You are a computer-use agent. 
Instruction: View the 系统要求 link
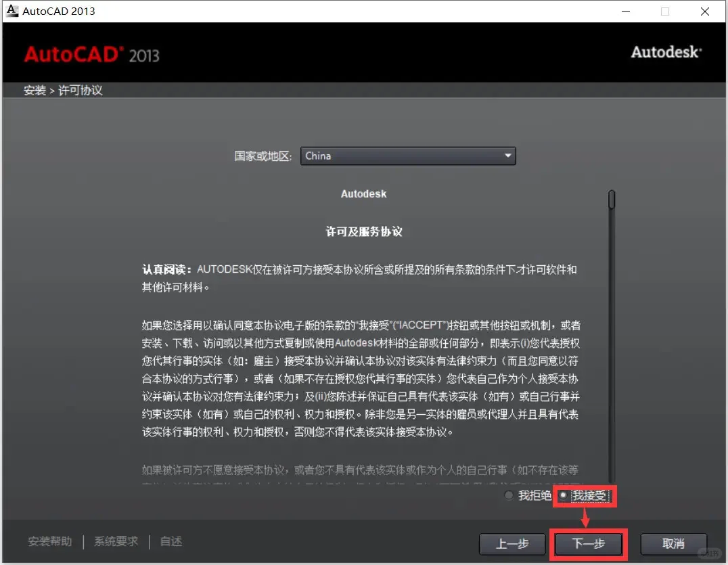pos(116,541)
